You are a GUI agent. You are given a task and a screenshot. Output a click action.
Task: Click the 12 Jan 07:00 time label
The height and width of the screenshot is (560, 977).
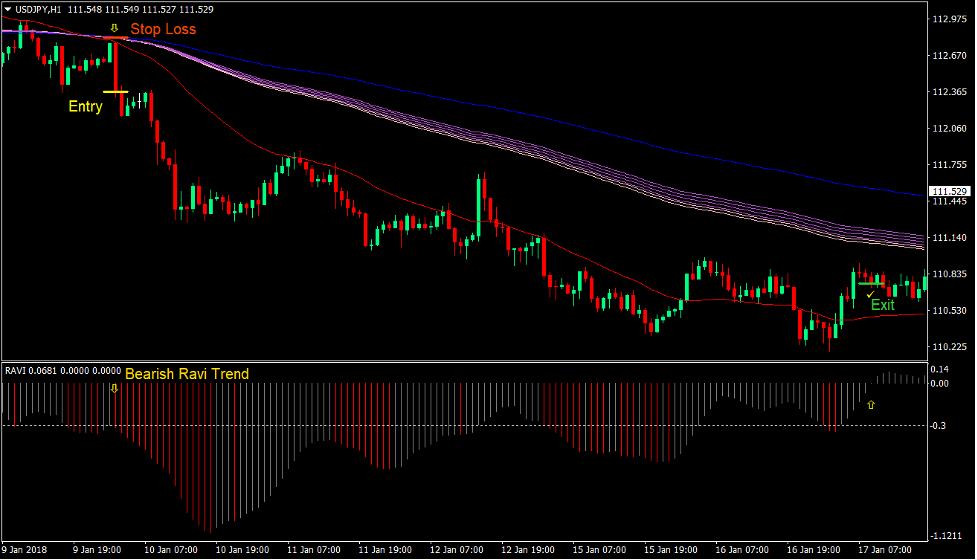(x=457, y=550)
